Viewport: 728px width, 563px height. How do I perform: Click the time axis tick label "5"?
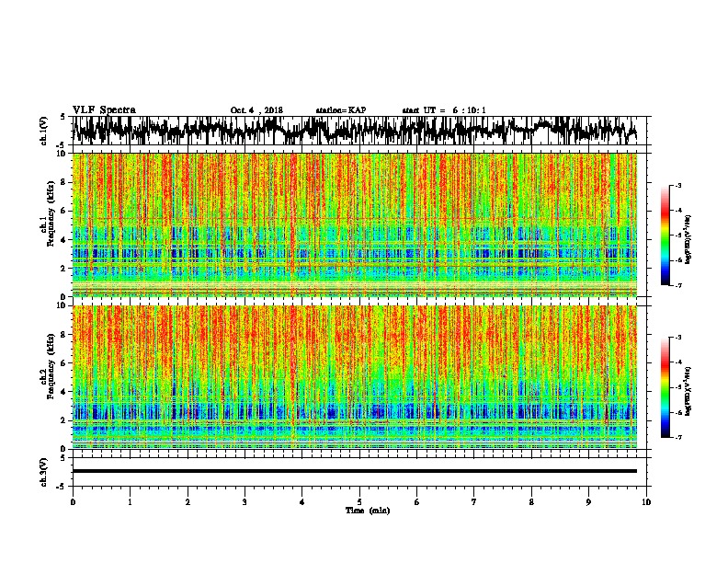[359, 502]
